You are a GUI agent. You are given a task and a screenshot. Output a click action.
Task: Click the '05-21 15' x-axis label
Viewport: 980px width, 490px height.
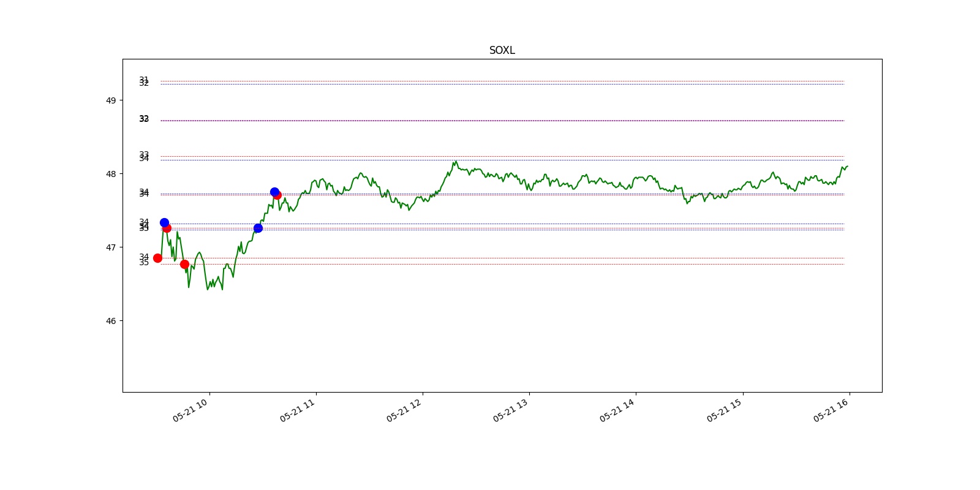725,410
